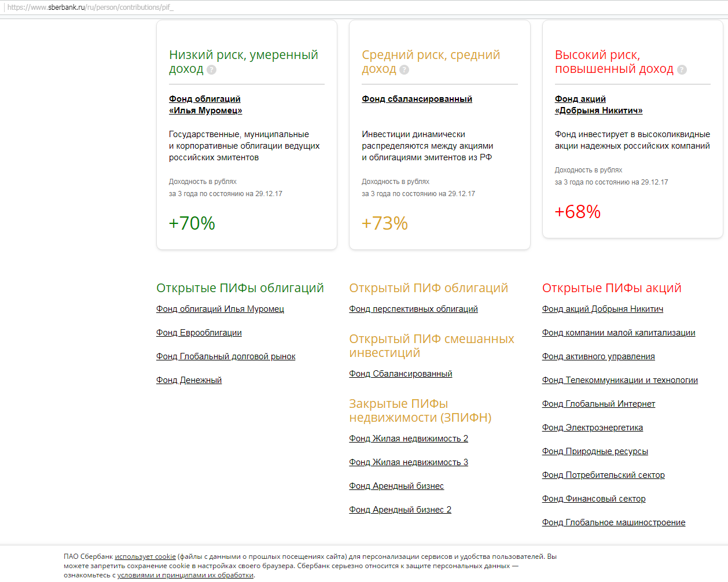Open Фонд Жилая недвижимость 2 link

[x=409, y=439]
